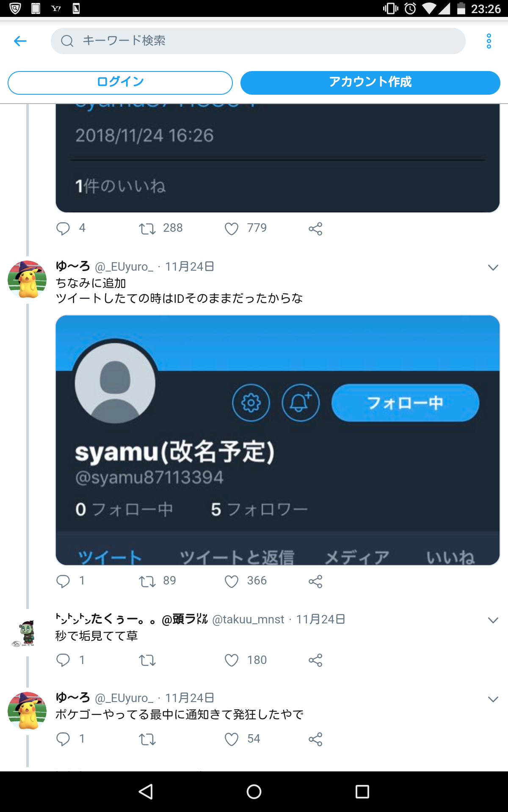
Task: Retweet the tweet with 288 retweets
Action: tap(147, 229)
